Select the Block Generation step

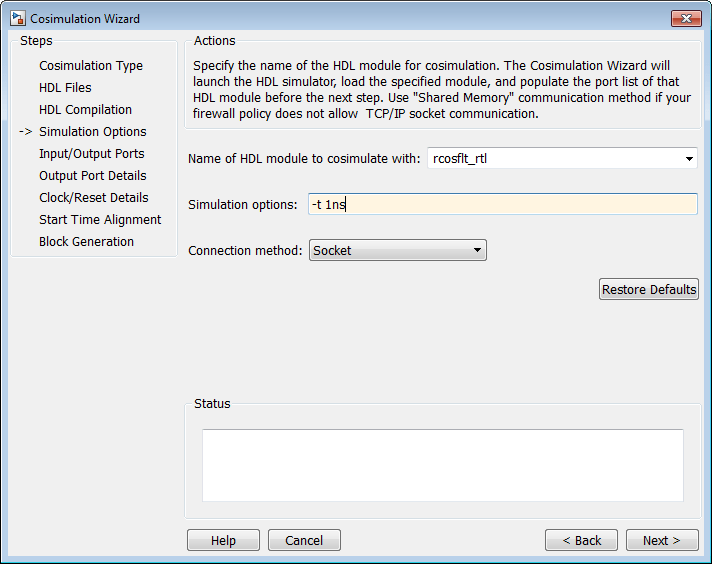coord(86,242)
